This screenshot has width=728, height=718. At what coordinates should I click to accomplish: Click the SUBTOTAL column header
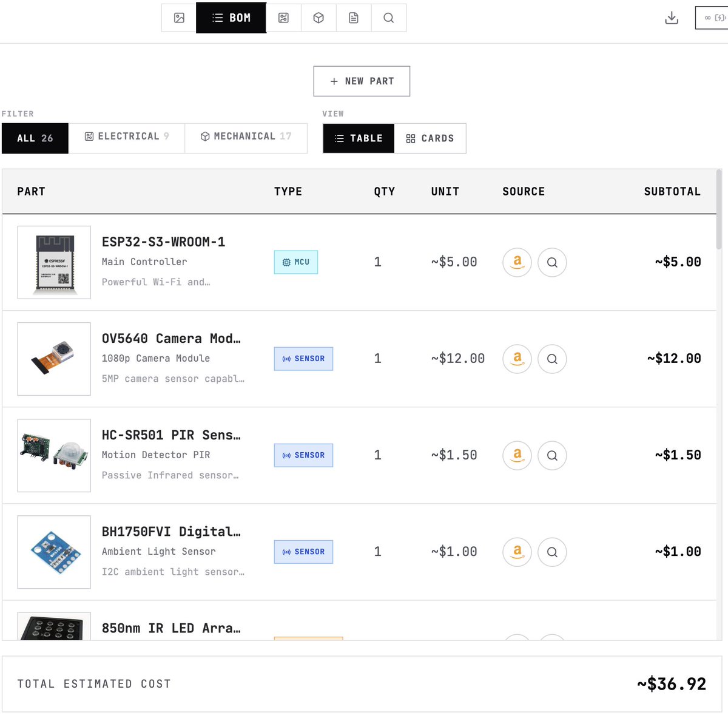pos(672,191)
